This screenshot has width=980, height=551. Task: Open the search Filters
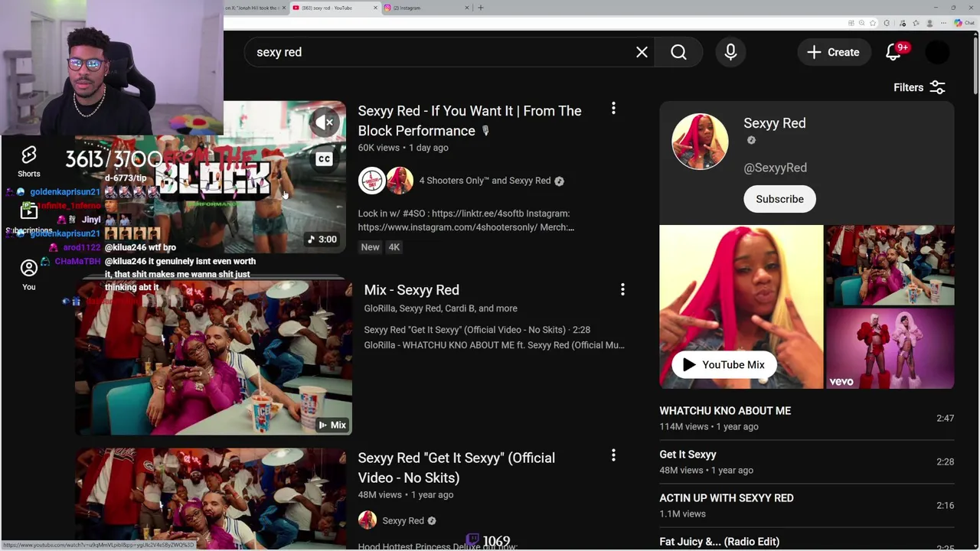click(x=920, y=87)
